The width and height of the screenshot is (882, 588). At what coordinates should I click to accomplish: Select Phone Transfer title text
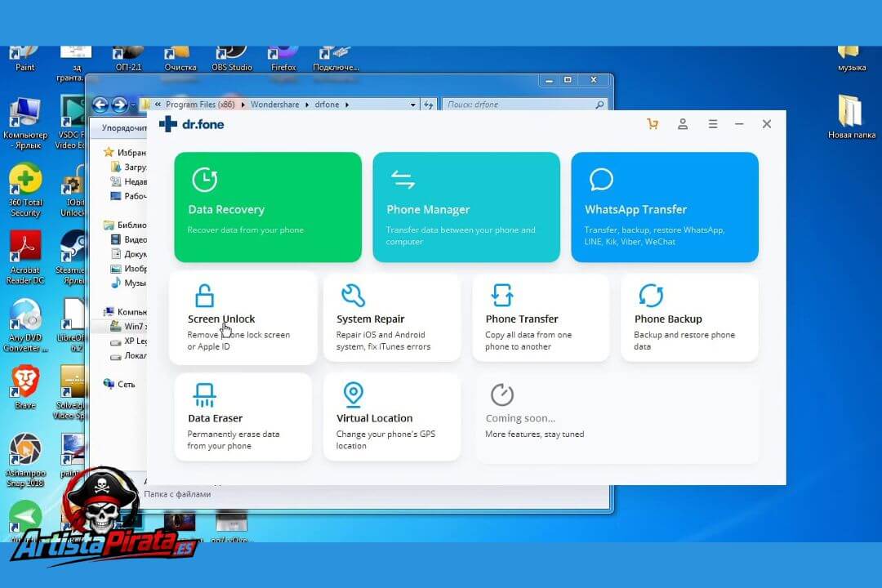coord(521,319)
